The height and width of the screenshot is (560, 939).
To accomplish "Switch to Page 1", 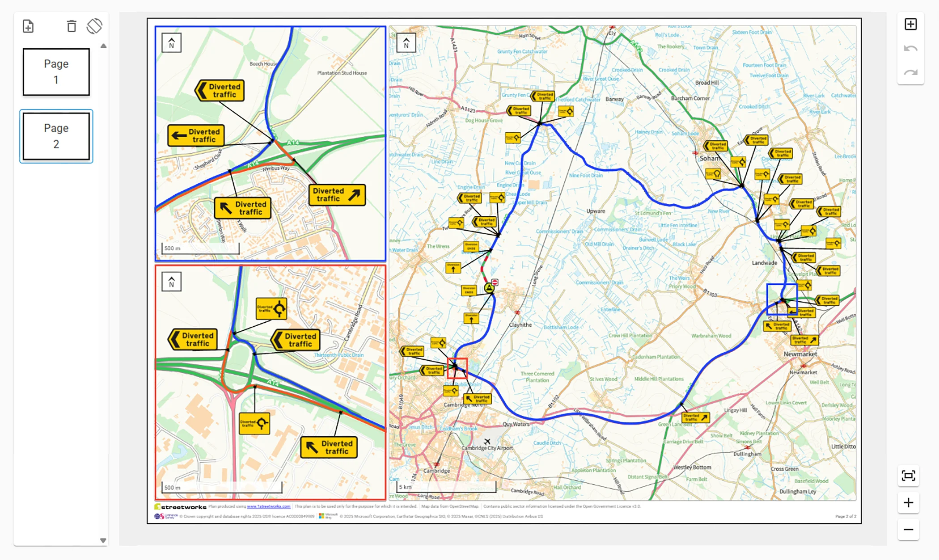I will click(56, 72).
